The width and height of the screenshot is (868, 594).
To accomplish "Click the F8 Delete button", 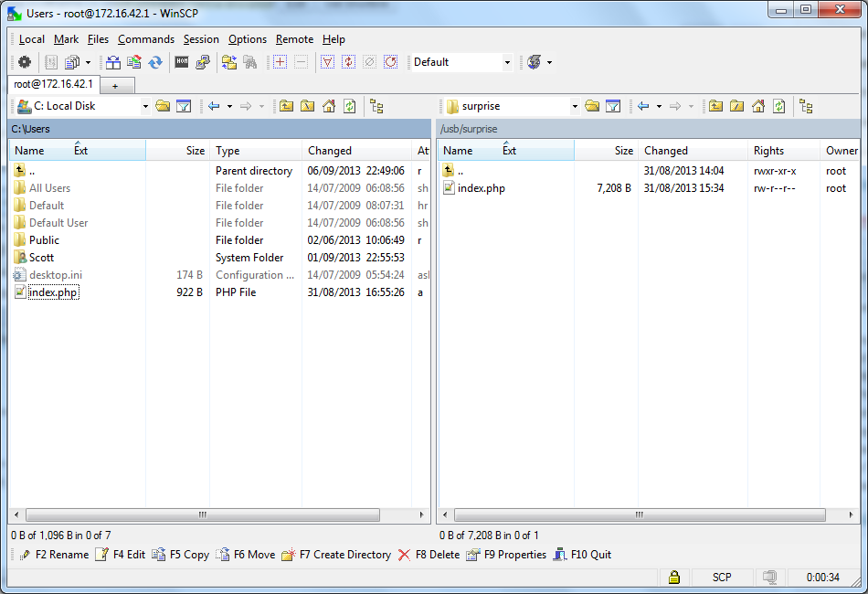I will (x=429, y=555).
